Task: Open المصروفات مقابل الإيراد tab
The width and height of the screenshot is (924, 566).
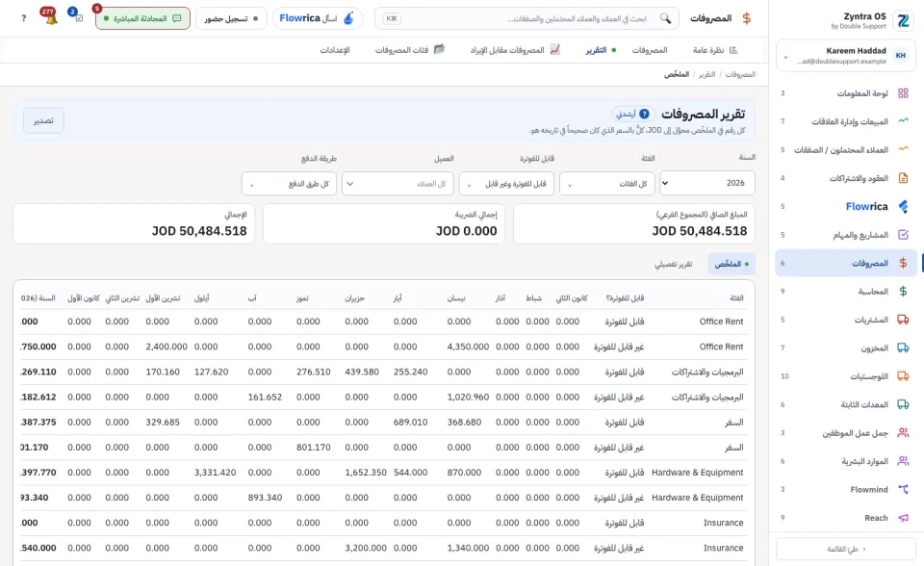Action: point(514,50)
